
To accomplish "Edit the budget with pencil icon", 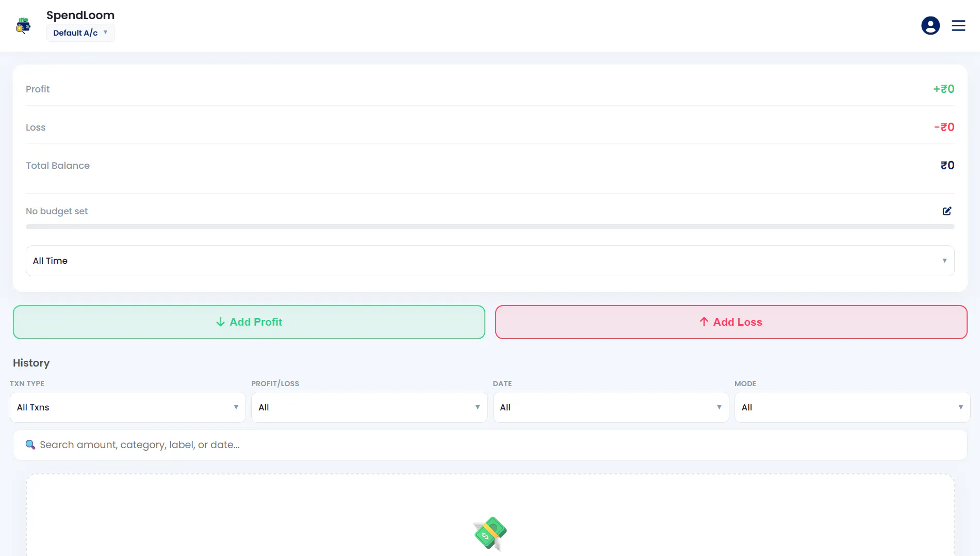I will [x=947, y=211].
